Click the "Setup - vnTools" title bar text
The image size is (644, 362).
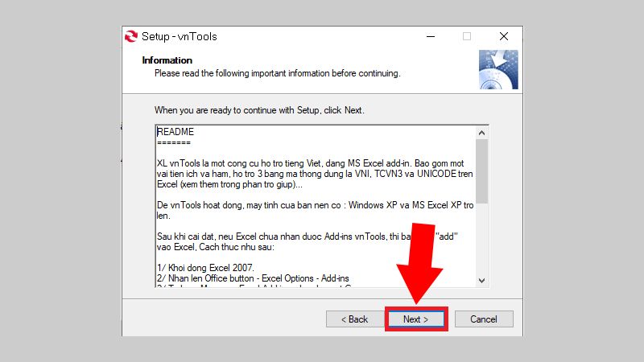(x=179, y=36)
